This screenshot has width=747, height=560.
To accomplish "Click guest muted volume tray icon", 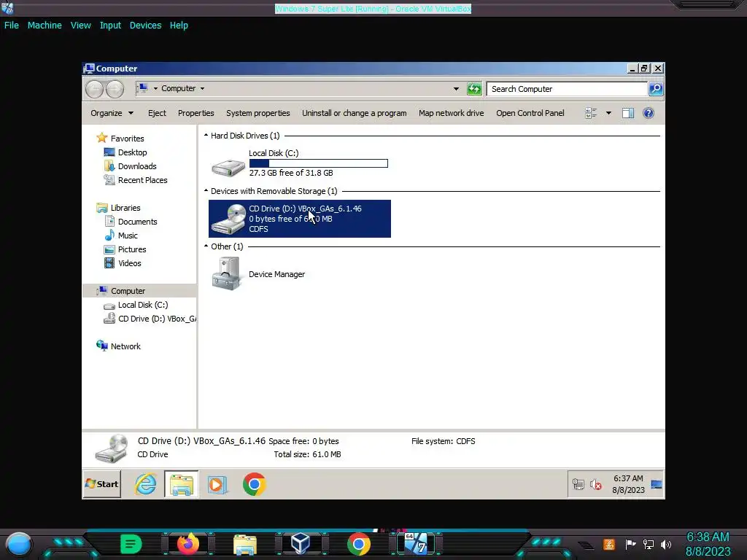I will pos(595,484).
